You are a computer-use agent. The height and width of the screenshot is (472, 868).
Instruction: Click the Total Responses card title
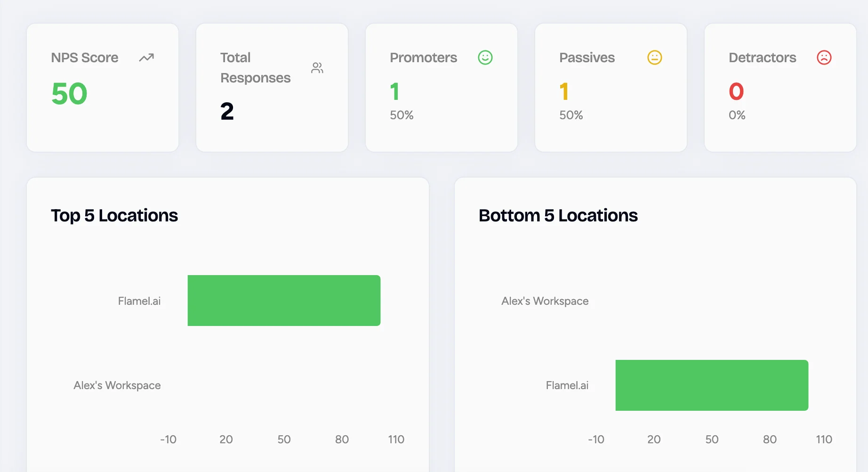coord(256,67)
